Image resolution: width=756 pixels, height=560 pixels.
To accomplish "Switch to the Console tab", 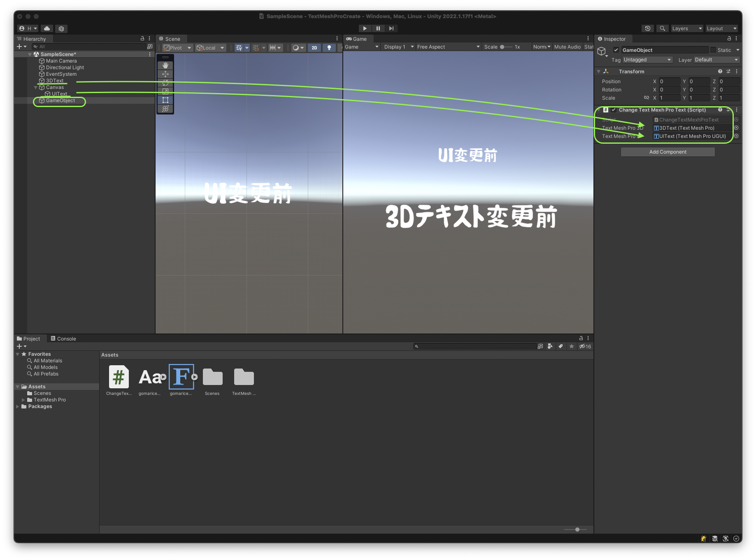I will pyautogui.click(x=63, y=338).
